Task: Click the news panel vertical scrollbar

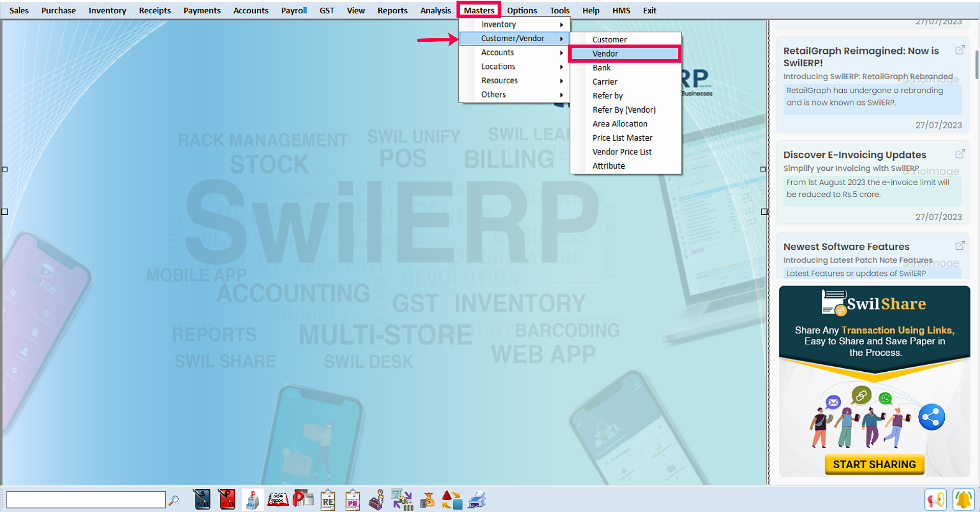Action: pyautogui.click(x=976, y=64)
